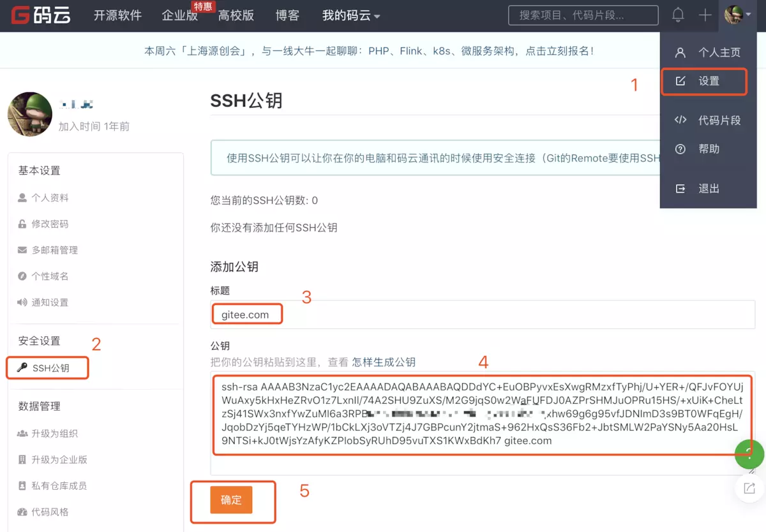The image size is (766, 532).
Task: Open 多邮箱管理 in the sidebar
Action: point(55,250)
